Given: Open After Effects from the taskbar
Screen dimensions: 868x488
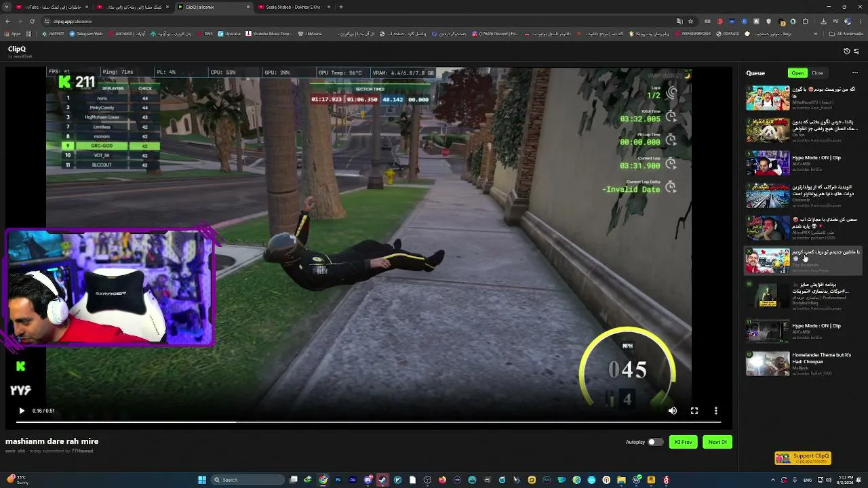Looking at the screenshot, I should click(353, 480).
